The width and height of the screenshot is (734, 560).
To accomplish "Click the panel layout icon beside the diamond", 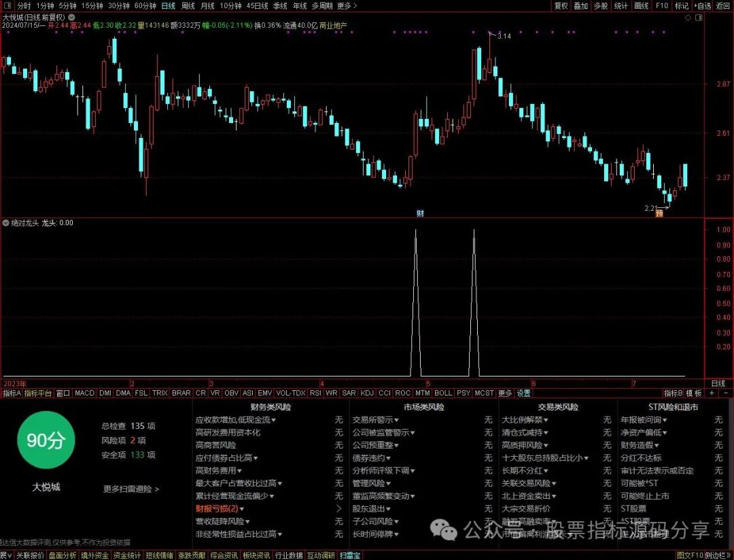I will tap(699, 17).
